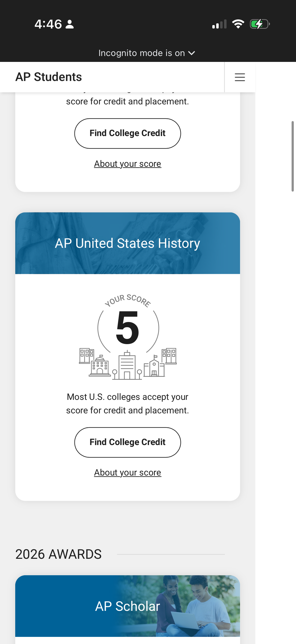The image size is (296, 644).
Task: Click the AP Students header title
Action: (49, 77)
